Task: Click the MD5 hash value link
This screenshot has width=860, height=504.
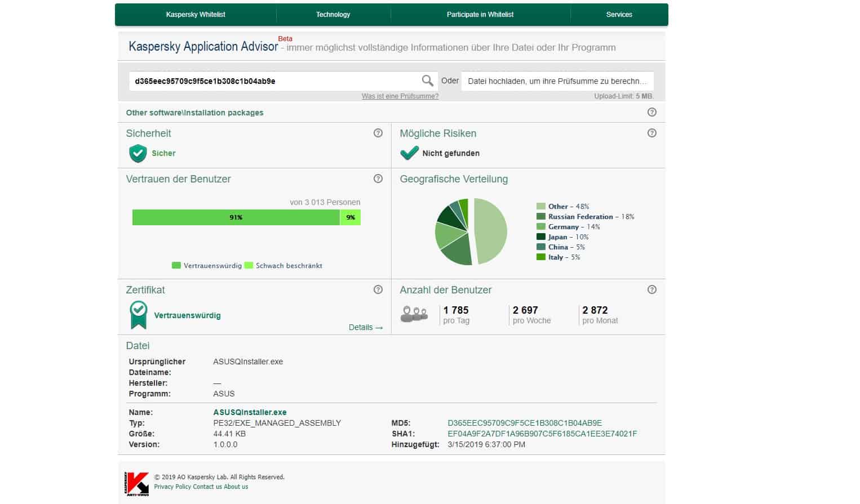Action: 525,423
